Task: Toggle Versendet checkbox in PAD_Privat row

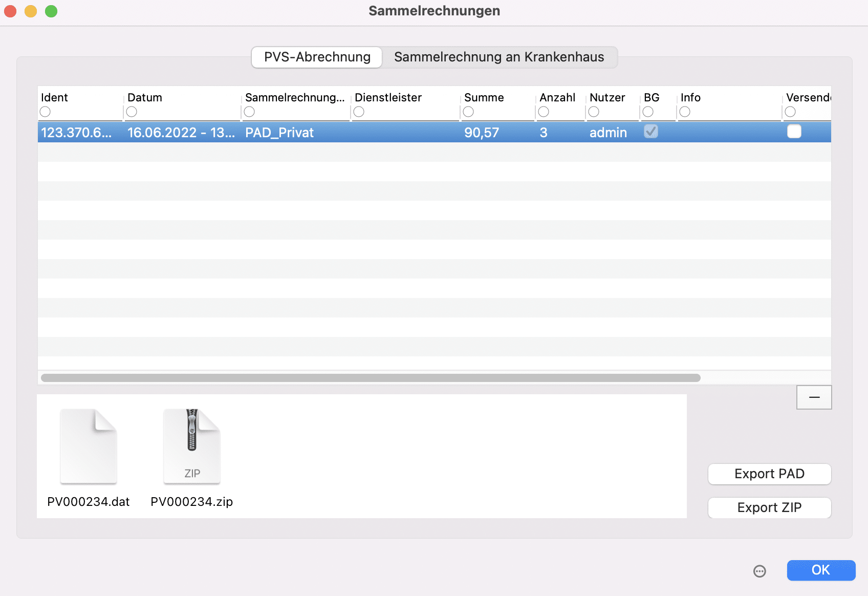Action: 794,132
